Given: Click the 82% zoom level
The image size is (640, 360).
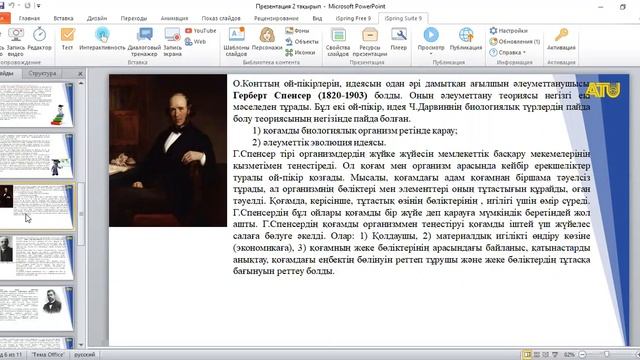Looking at the screenshot, I should click(x=569, y=355).
